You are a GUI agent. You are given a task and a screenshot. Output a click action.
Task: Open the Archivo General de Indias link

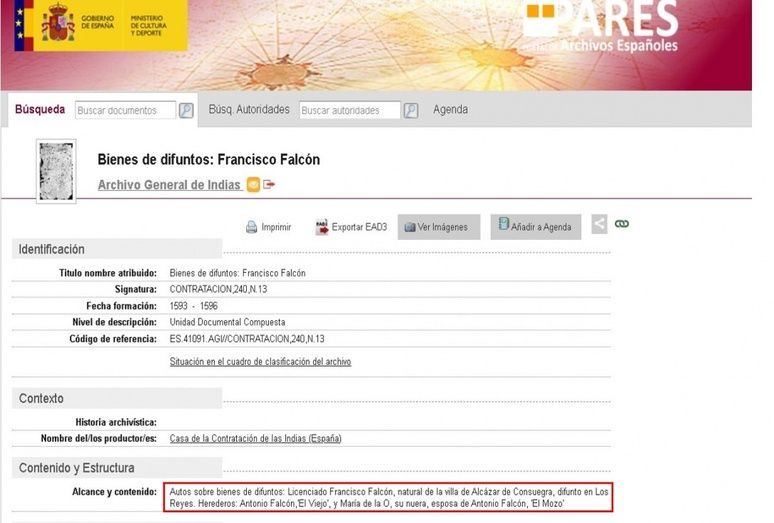coord(169,185)
